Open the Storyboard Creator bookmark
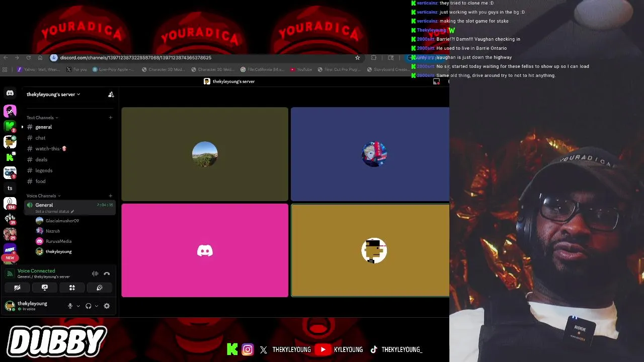This screenshot has width=644, height=362. (388, 69)
